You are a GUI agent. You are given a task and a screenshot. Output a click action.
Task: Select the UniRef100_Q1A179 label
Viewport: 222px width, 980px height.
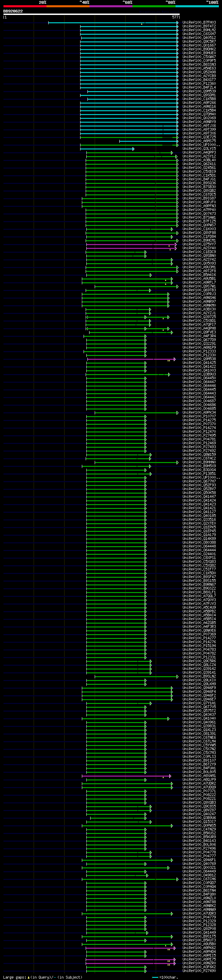click(x=199, y=535)
